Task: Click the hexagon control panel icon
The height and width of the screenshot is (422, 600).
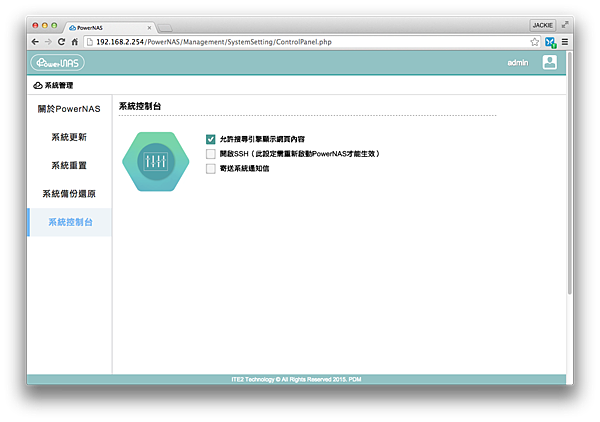Action: pyautogui.click(x=155, y=161)
